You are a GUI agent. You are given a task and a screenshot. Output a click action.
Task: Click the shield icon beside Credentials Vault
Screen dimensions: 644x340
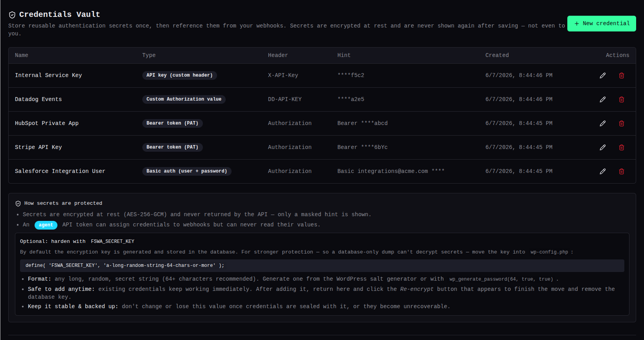pos(12,15)
